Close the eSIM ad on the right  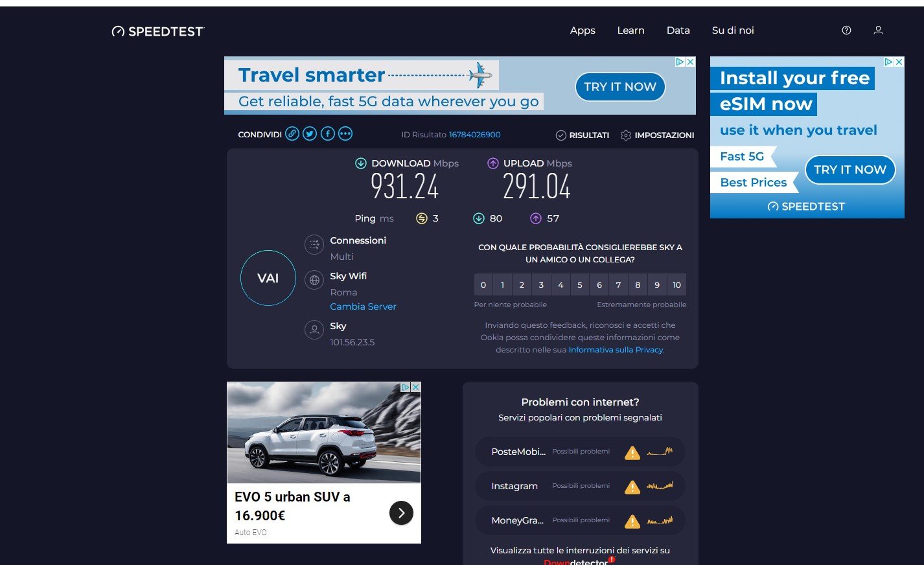pyautogui.click(x=899, y=62)
